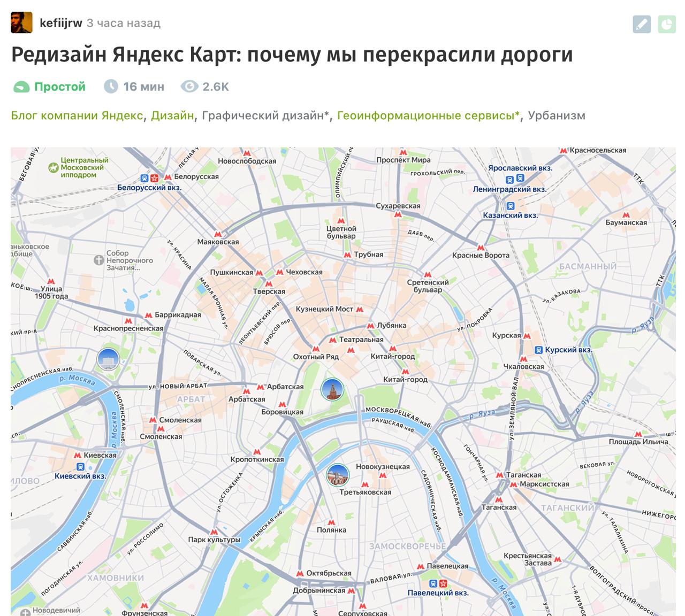685x616 pixels.
Task: Click the Цветной бульвар label
Action: 341,233
